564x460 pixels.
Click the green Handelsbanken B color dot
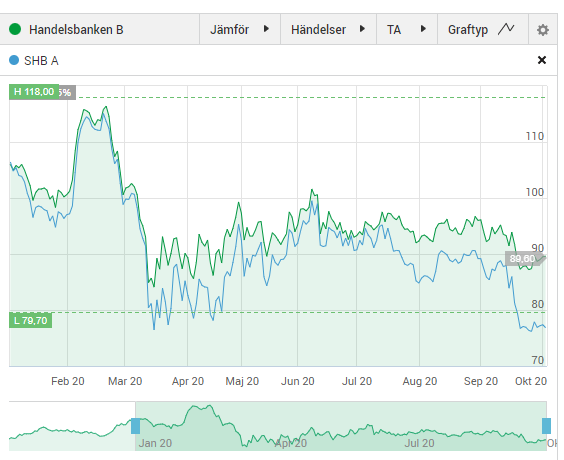tap(15, 29)
